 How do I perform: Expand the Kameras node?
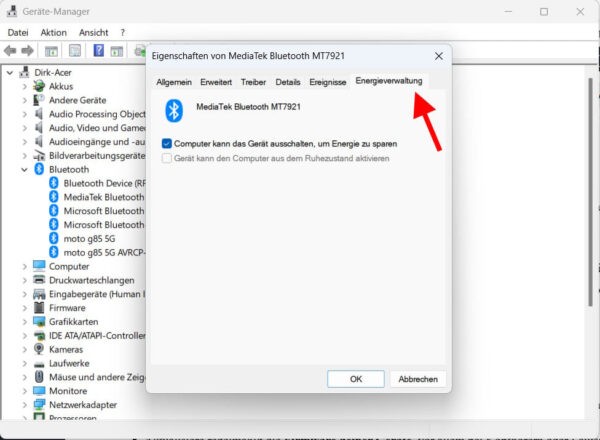(24, 349)
